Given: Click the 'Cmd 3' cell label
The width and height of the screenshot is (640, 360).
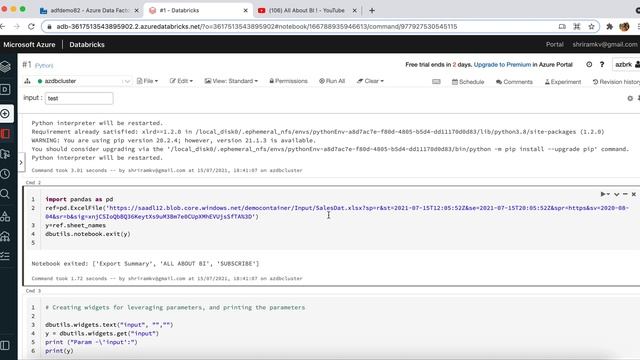Looking at the screenshot, I should 33,291.
